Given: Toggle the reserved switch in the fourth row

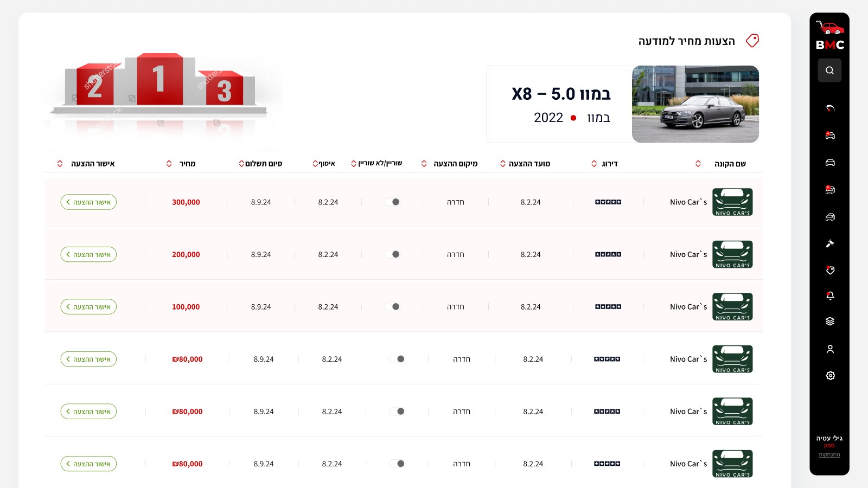Looking at the screenshot, I should pyautogui.click(x=397, y=359).
